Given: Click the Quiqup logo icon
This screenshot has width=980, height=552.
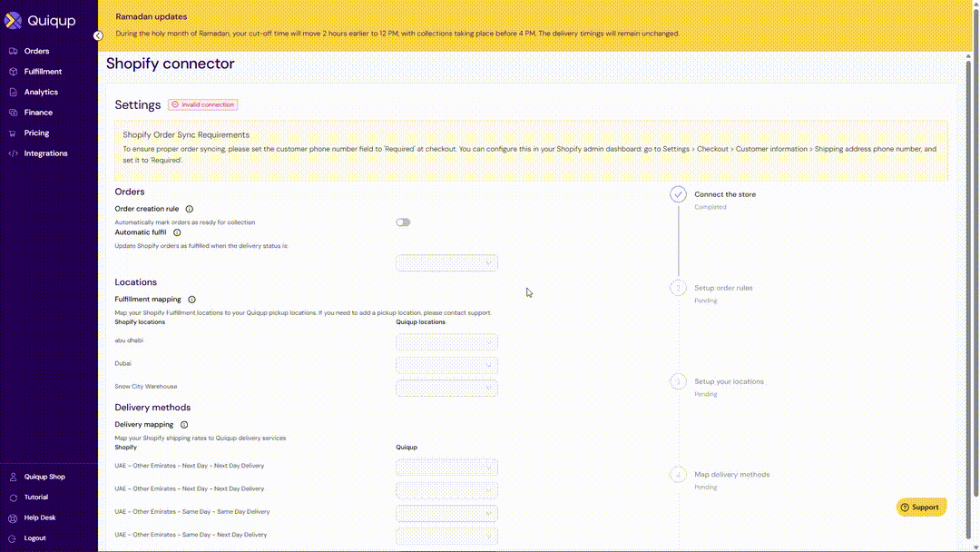Looking at the screenshot, I should coord(13,21).
